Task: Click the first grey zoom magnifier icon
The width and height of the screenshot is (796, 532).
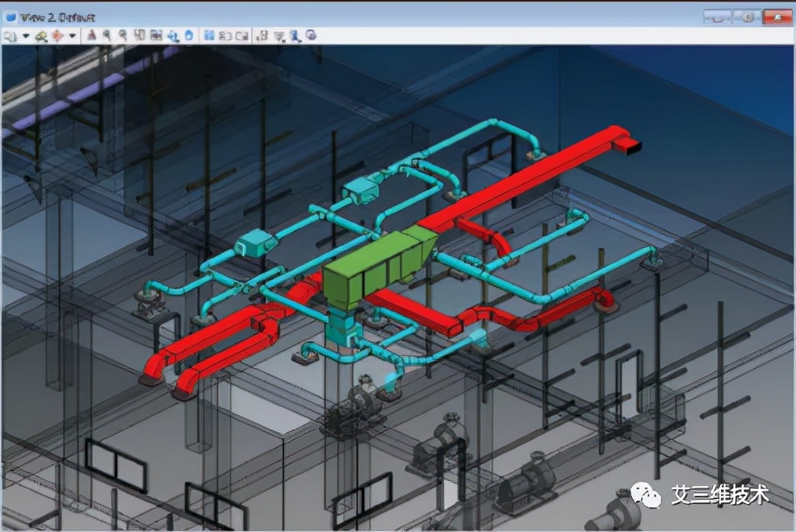Action: tap(106, 35)
